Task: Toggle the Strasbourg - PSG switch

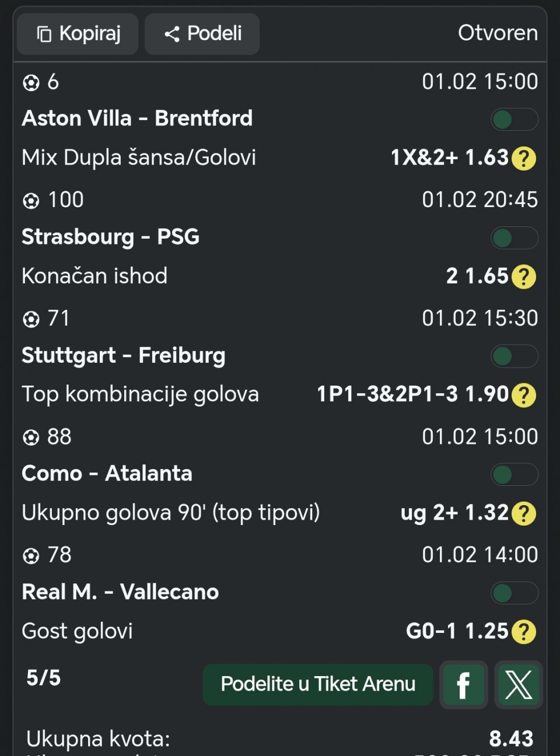Action: point(513,238)
